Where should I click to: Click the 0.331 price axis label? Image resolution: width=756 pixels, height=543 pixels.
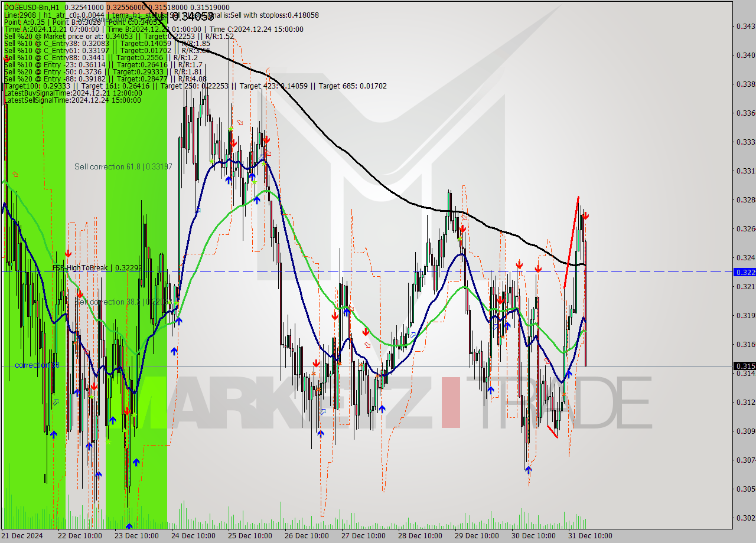click(x=745, y=171)
